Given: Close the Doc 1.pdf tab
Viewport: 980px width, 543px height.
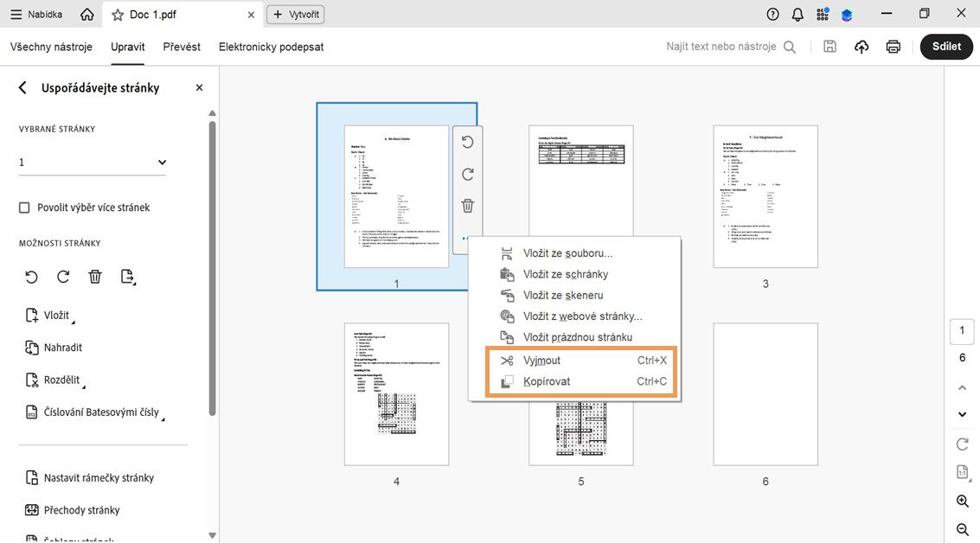Looking at the screenshot, I should point(251,15).
